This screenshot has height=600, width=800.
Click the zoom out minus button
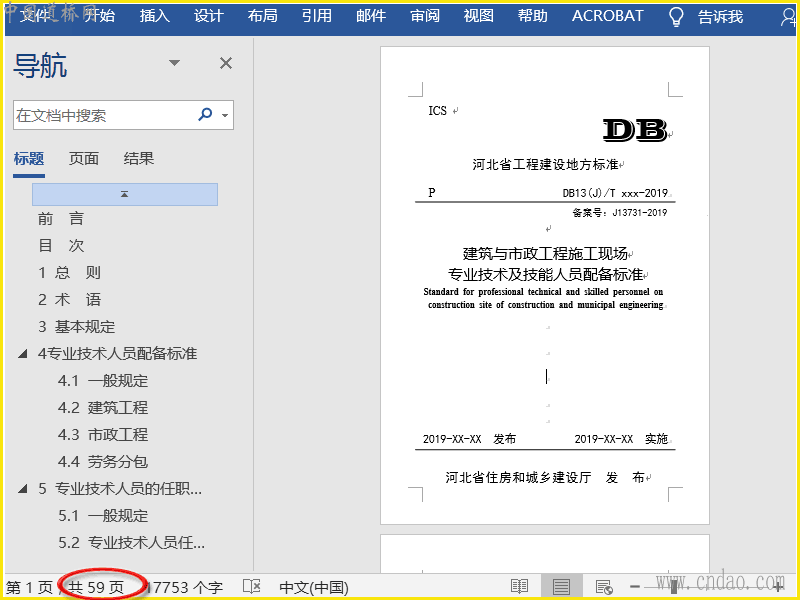pos(635,587)
